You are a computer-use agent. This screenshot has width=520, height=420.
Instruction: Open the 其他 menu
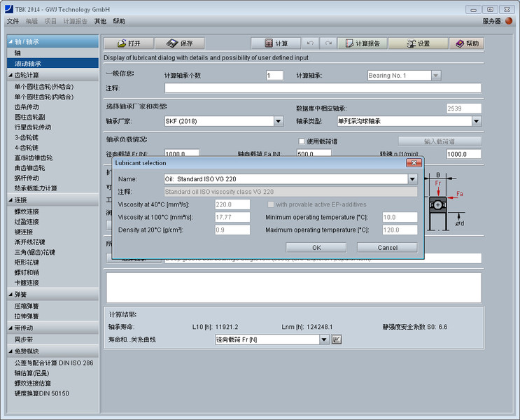(101, 22)
